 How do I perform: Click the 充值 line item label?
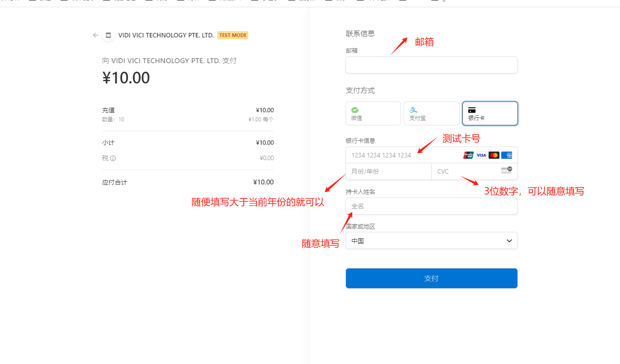click(108, 110)
